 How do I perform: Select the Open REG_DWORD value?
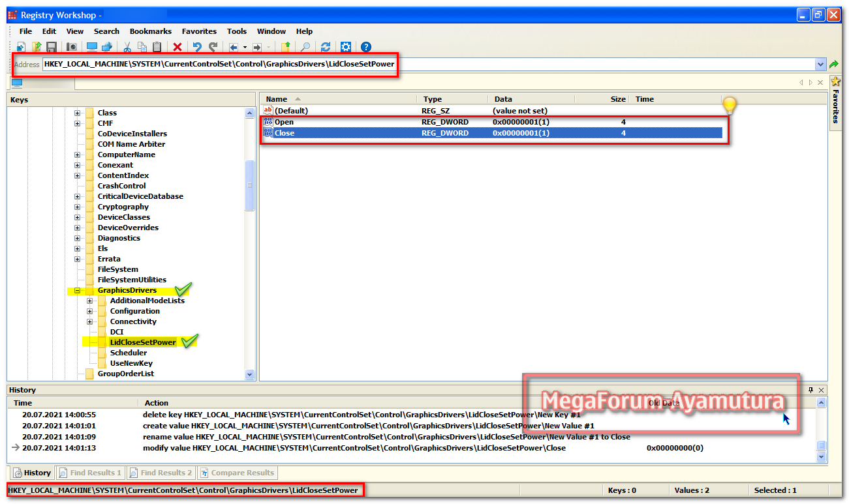(491, 122)
